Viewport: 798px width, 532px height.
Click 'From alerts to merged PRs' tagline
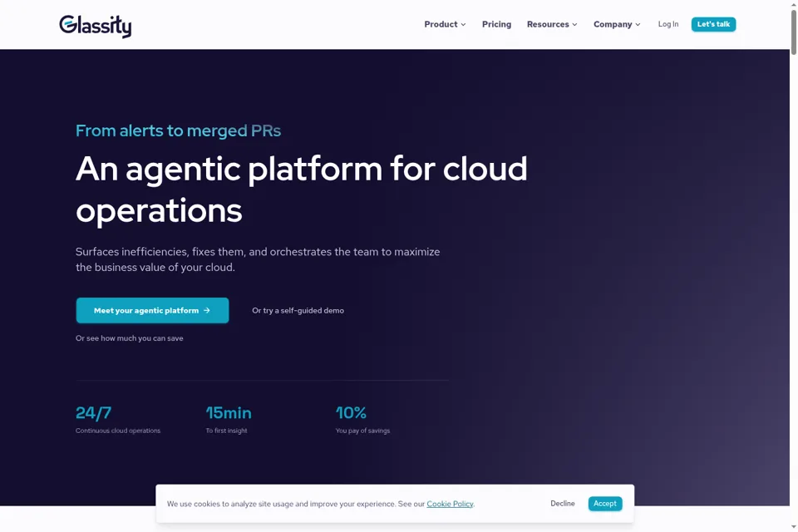pyautogui.click(x=178, y=131)
